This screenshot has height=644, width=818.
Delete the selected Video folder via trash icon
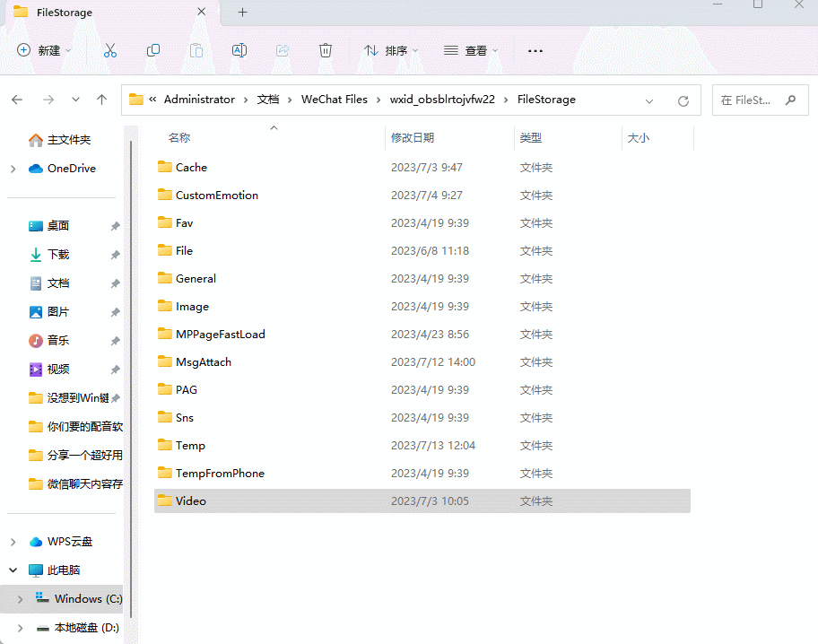(x=326, y=50)
